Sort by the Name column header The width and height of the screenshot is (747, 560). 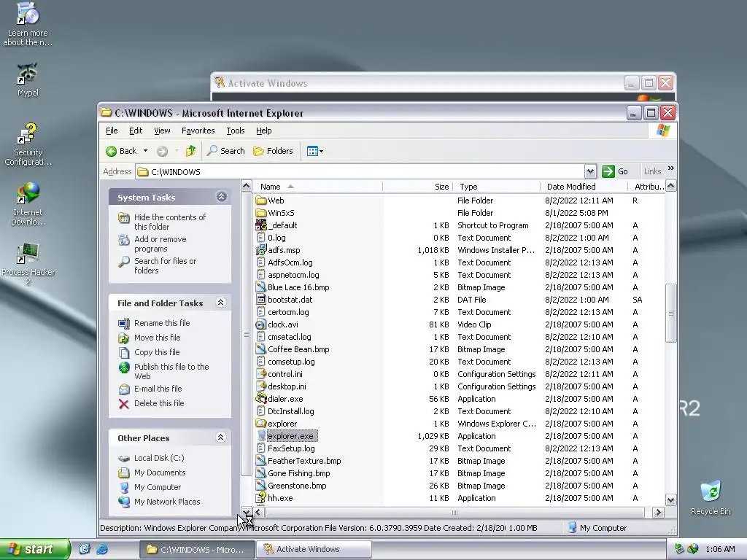(x=317, y=187)
